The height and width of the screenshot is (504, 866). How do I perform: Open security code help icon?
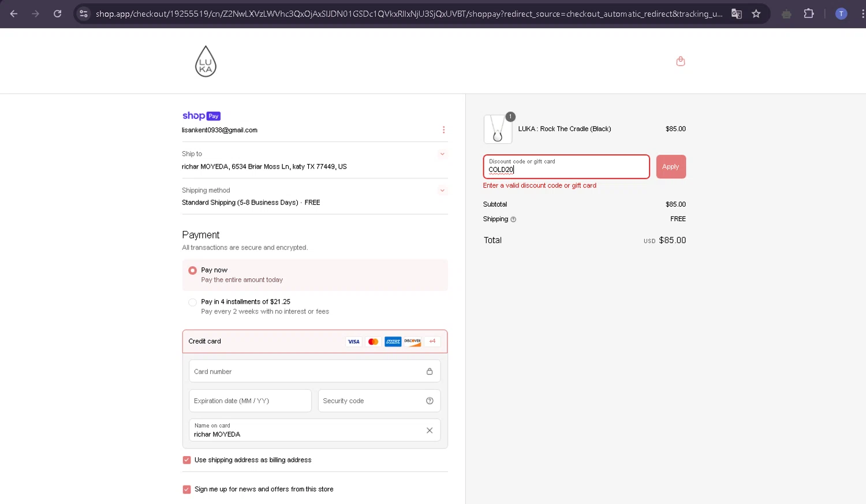point(430,401)
